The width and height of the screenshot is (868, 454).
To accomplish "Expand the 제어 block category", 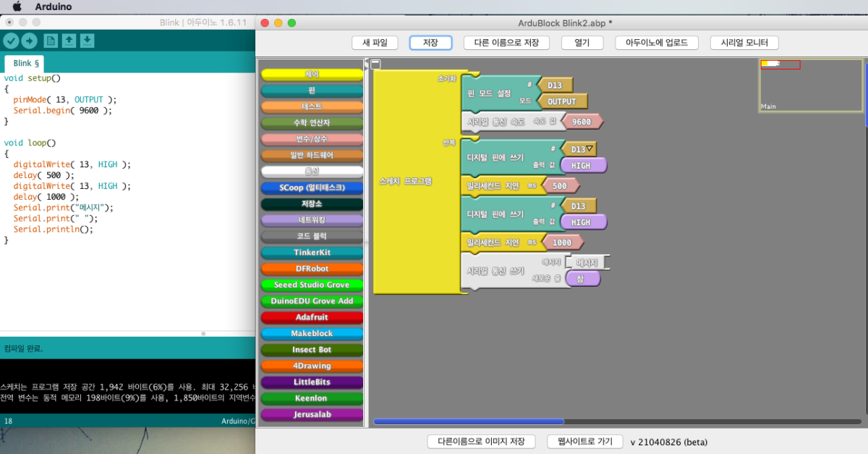I will (312, 75).
